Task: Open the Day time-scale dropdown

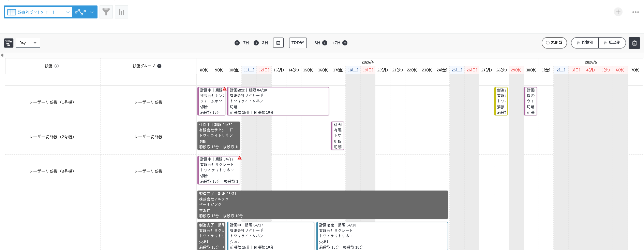Action: pyautogui.click(x=28, y=43)
